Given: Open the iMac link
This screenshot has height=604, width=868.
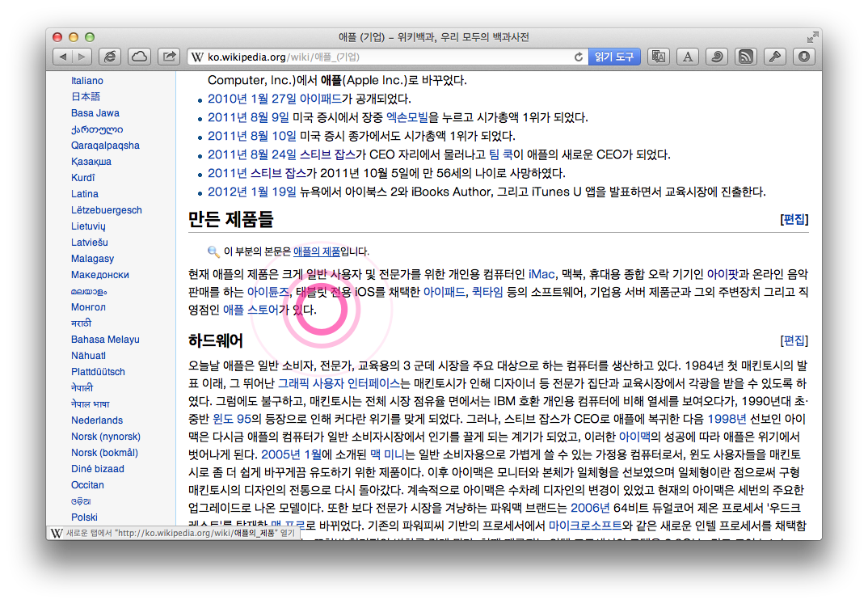Looking at the screenshot, I should click(x=541, y=275).
